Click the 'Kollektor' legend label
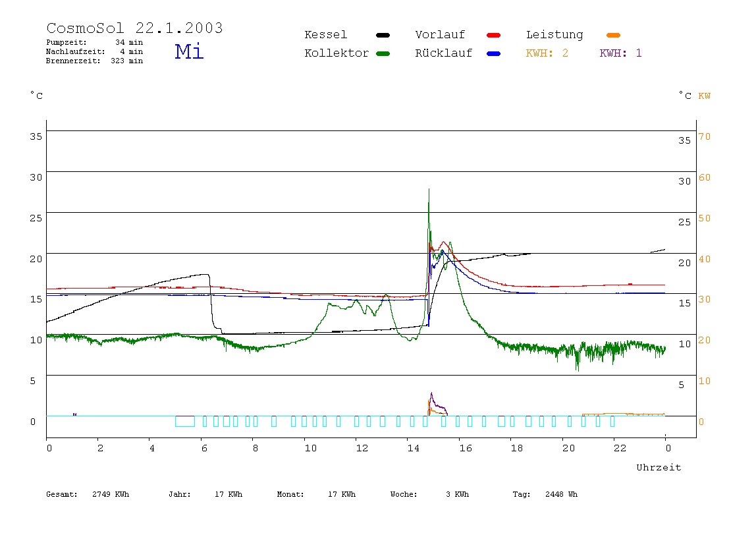 coord(336,53)
